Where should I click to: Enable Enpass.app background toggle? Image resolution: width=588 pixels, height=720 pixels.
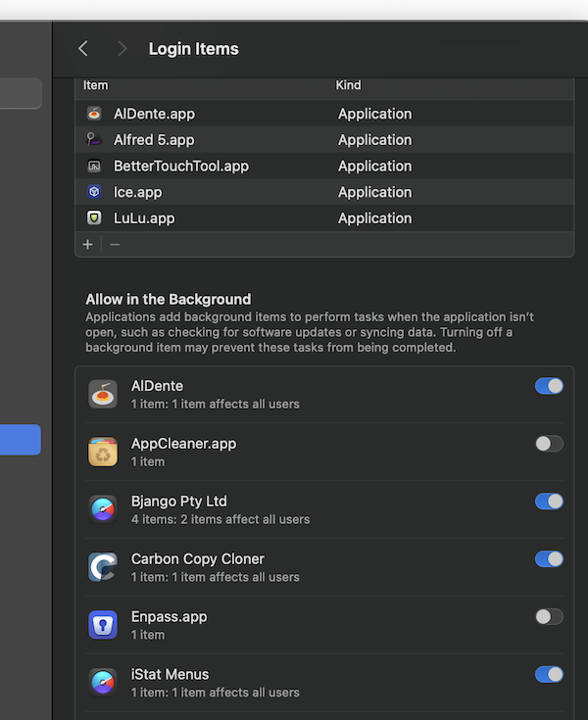[x=549, y=617]
